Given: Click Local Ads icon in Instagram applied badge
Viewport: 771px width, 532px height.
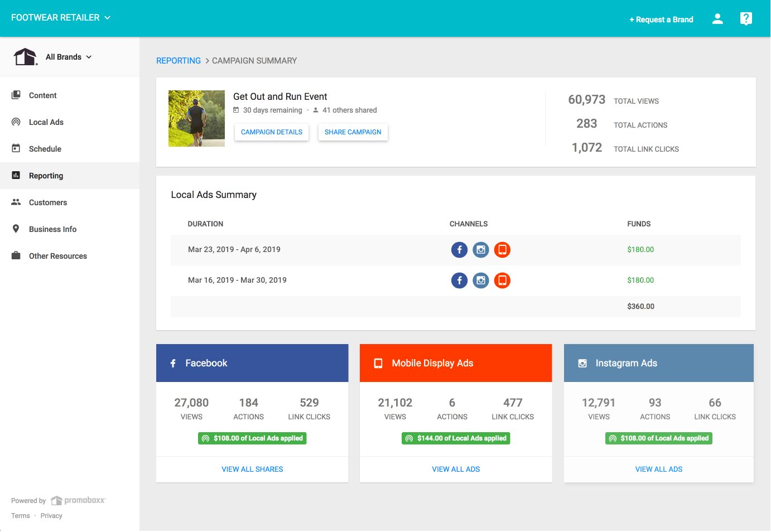Looking at the screenshot, I should (x=613, y=439).
